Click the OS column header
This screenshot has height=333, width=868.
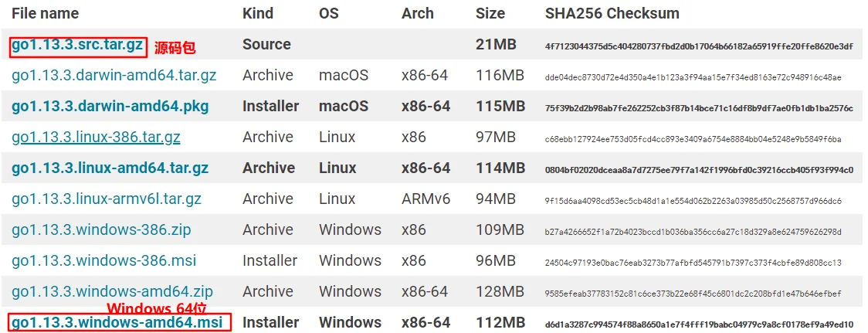click(329, 13)
